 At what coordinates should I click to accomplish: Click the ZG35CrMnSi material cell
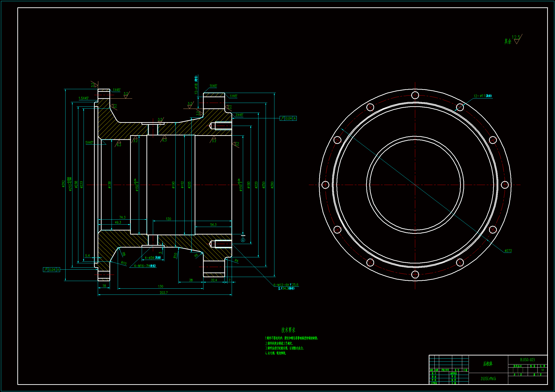coord(488,378)
